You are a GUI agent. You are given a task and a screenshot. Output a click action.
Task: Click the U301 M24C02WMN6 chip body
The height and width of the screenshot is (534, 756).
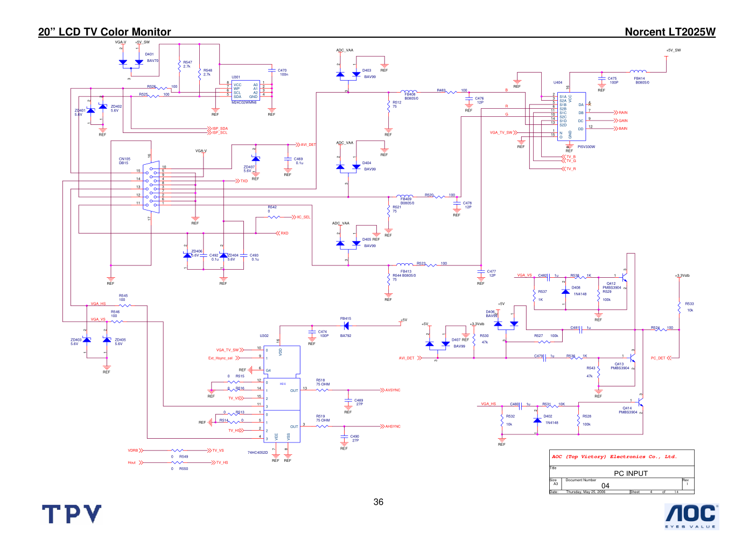coord(246,90)
